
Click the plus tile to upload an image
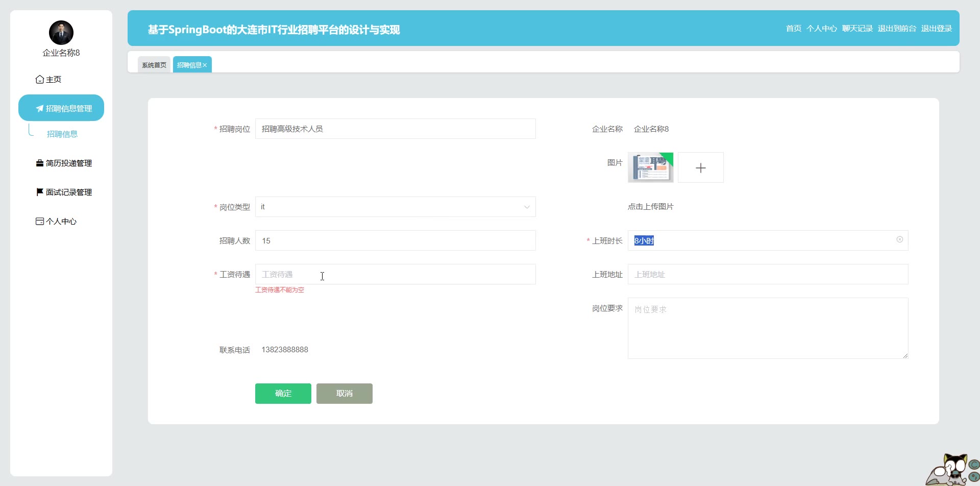click(701, 167)
